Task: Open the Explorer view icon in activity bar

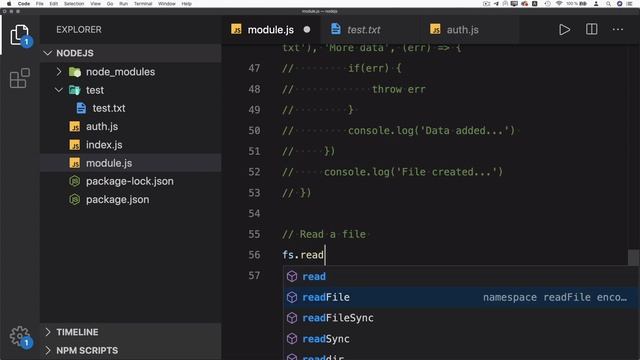Action: (x=20, y=35)
